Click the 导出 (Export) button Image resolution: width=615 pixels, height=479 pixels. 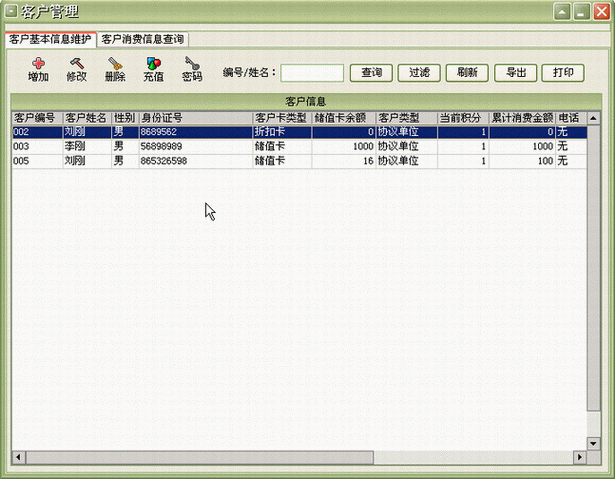pyautogui.click(x=515, y=73)
